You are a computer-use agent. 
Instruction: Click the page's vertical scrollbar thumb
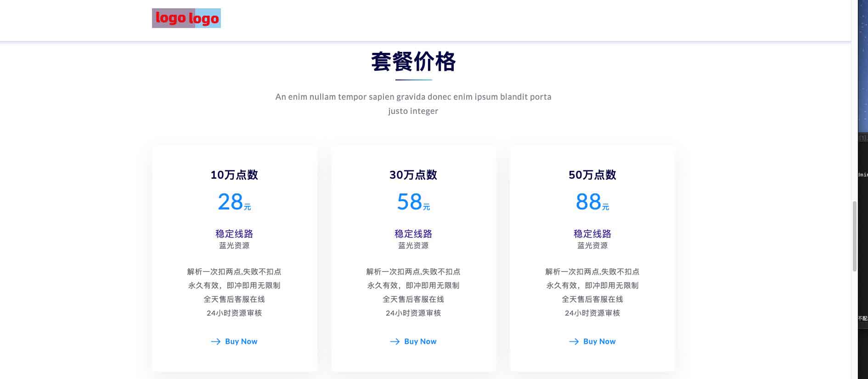point(854,236)
